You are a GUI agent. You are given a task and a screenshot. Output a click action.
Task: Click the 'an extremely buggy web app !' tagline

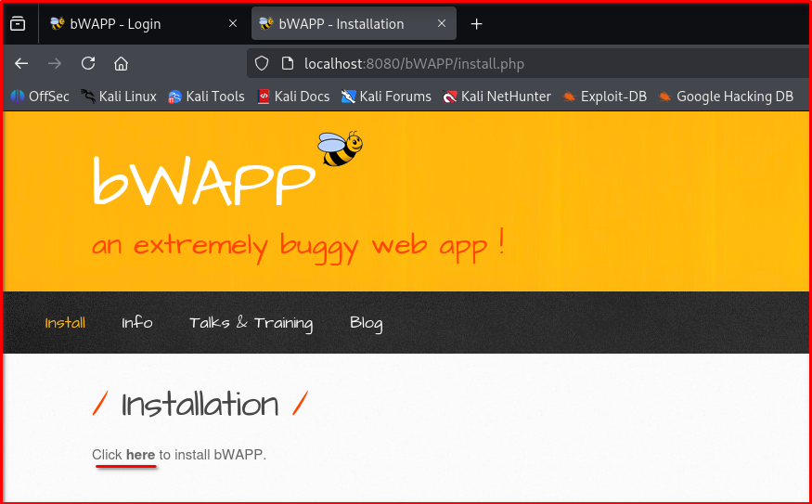tap(298, 246)
